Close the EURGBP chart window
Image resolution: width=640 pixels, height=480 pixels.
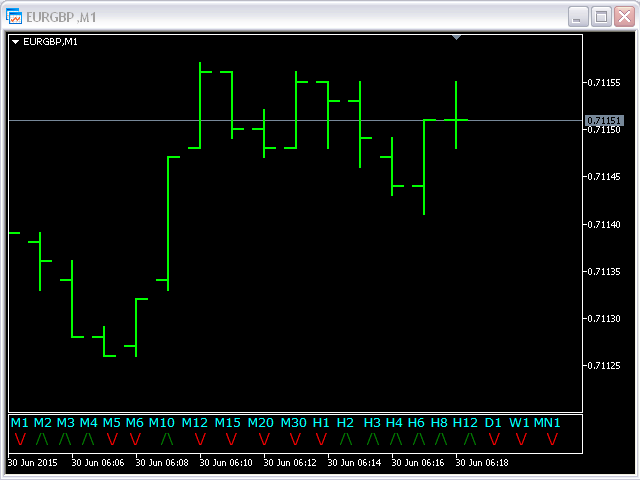624,17
